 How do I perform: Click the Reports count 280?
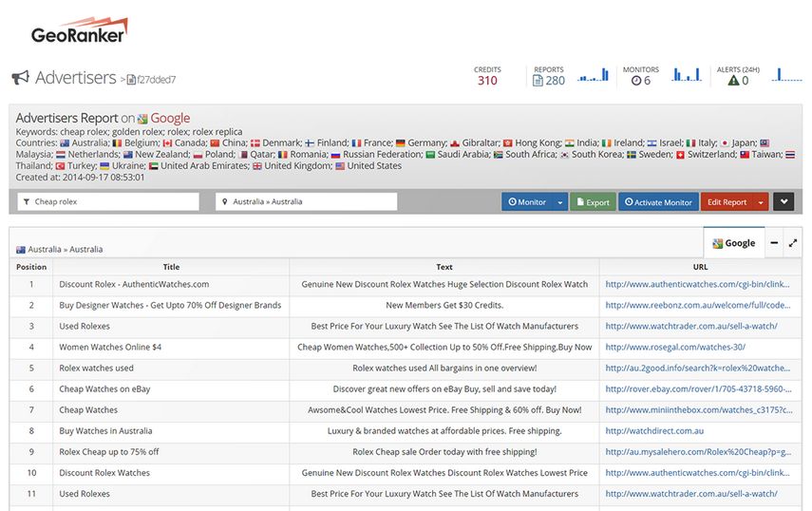(556, 81)
